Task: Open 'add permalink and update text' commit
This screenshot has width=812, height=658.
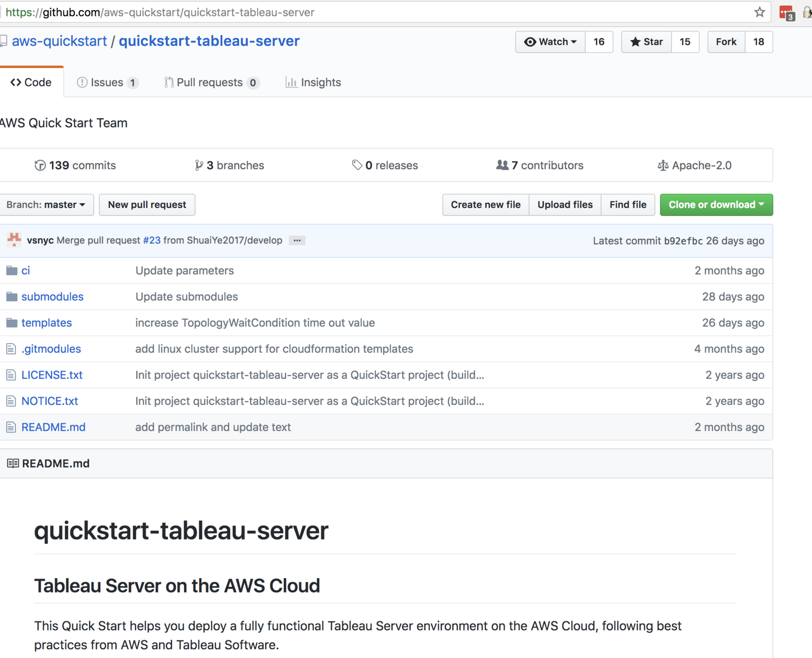Action: click(213, 427)
